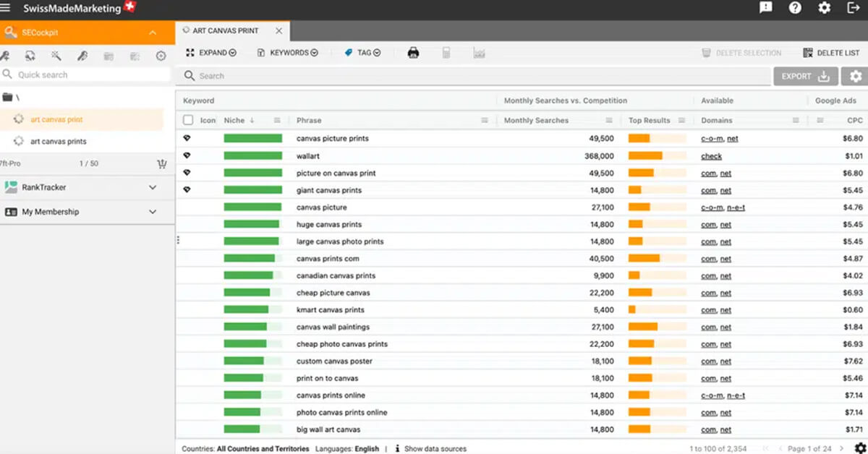This screenshot has height=454, width=868.
Task: Click the phrase big wall art canvas
Action: [328, 430]
